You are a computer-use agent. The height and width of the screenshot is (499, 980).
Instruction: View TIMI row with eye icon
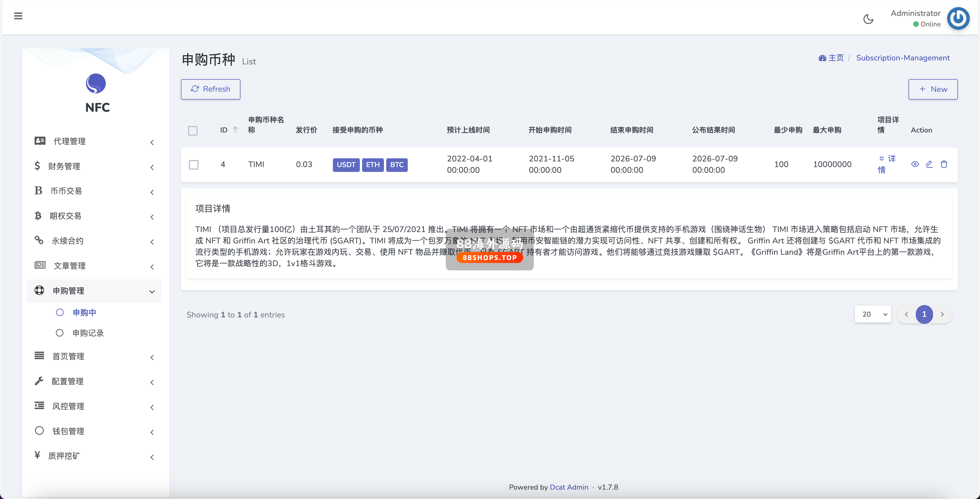click(915, 164)
